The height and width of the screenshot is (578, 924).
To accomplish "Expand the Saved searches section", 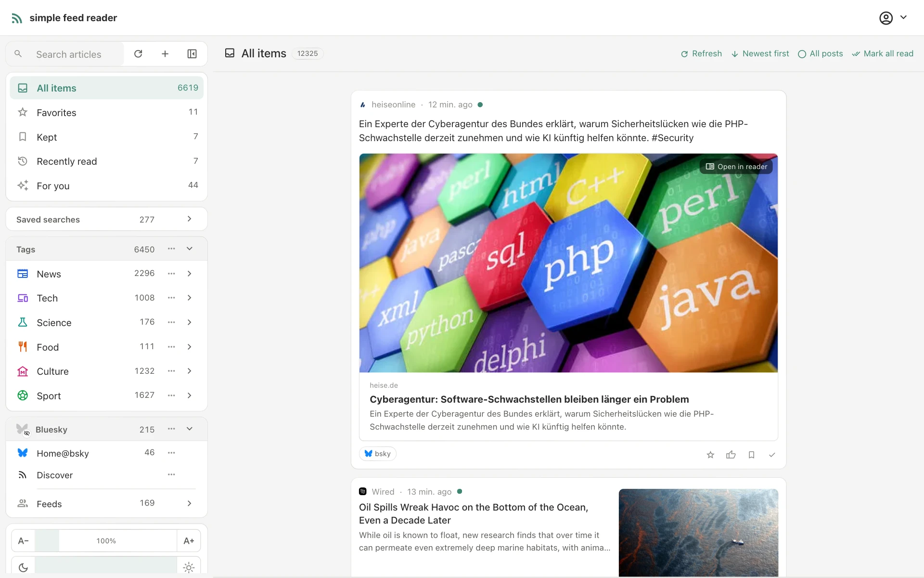I will coord(189,219).
